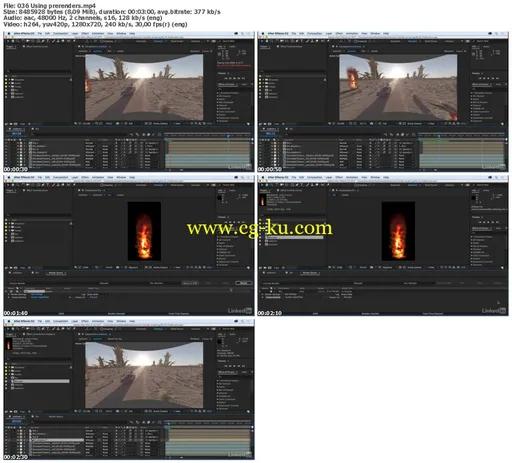
Task: Select the Pen tool in the 00:00:30 frame
Action: click(43, 41)
